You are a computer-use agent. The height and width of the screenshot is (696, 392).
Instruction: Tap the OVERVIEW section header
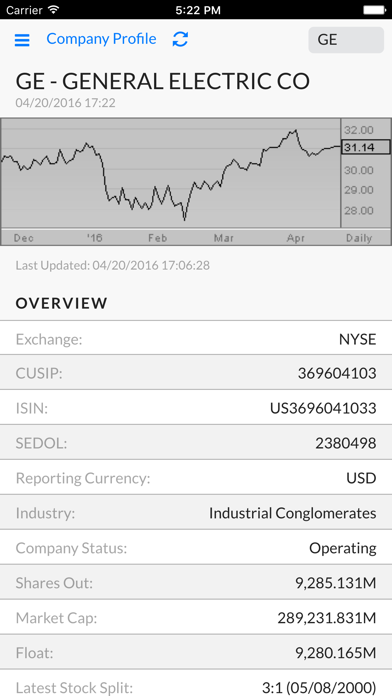point(62,303)
